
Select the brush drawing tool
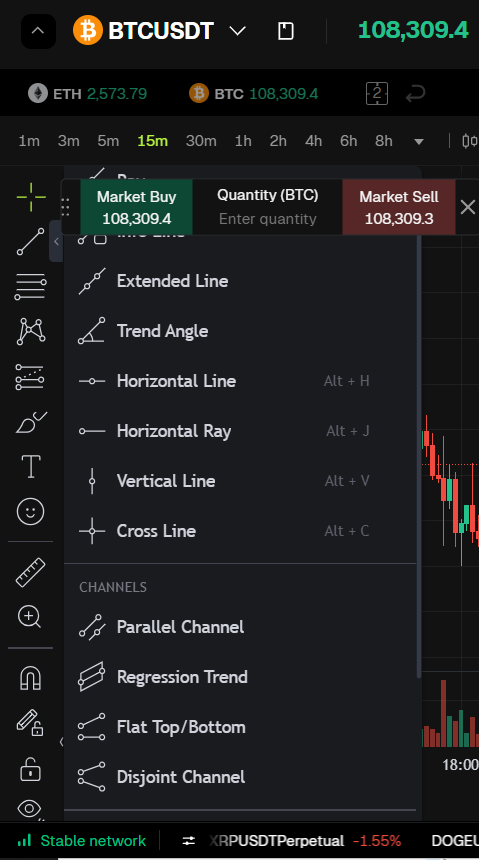coord(31,422)
